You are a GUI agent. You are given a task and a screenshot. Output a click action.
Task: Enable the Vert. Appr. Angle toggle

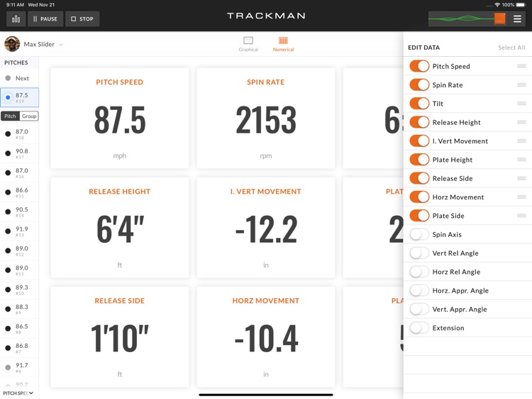pos(419,309)
